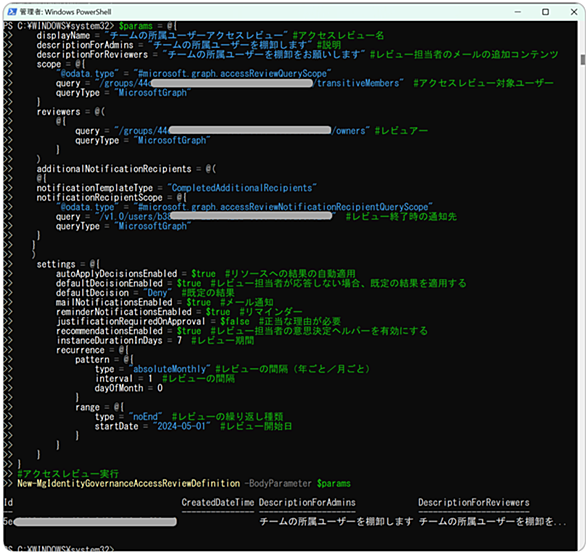Close the Windows PowerShell window
The image size is (586, 552).
574,12
